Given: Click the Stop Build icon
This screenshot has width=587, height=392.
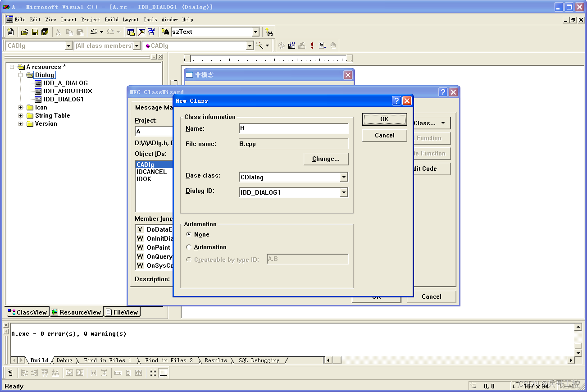Looking at the screenshot, I should (301, 45).
